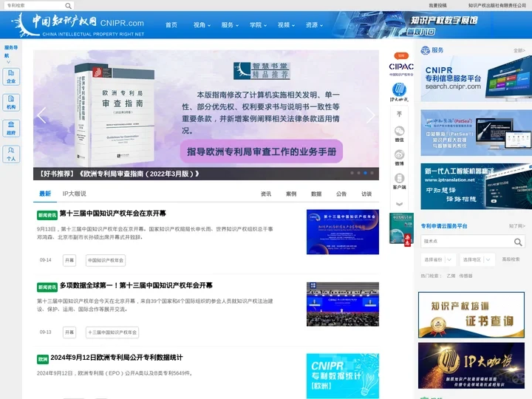
Task: Click the 高级检索 link
Action: pos(511,259)
